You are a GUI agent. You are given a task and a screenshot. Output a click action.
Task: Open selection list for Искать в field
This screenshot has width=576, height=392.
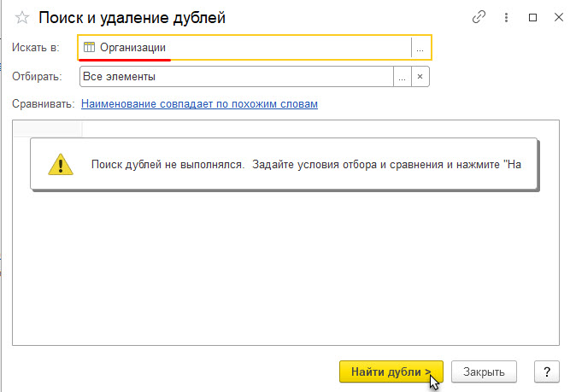(x=420, y=49)
